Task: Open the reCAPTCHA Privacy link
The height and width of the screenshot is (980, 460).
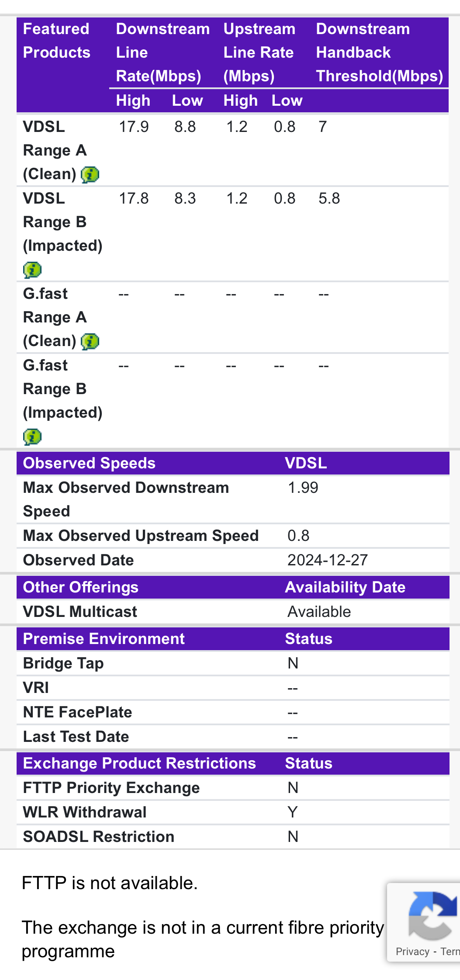Action: 412,952
